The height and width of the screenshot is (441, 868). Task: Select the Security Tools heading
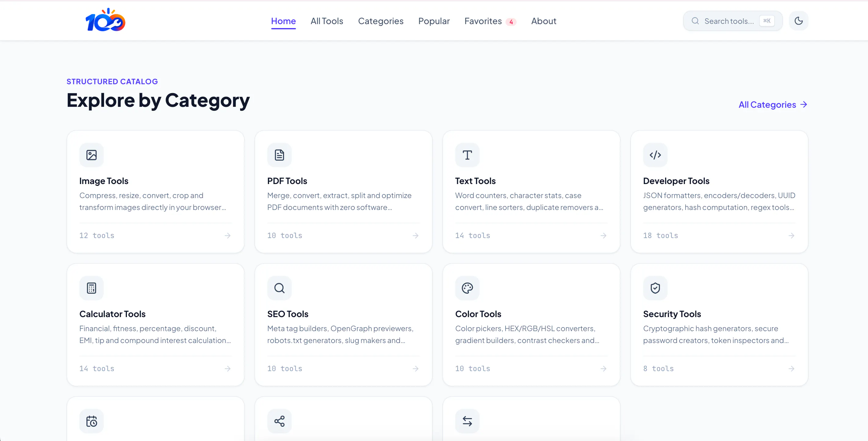pos(672,314)
